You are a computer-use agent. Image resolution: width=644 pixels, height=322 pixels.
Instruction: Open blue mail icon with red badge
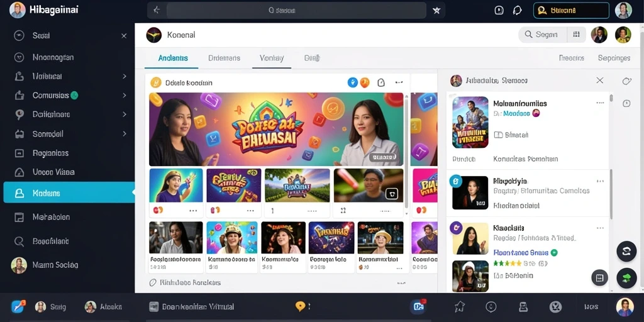tap(418, 306)
